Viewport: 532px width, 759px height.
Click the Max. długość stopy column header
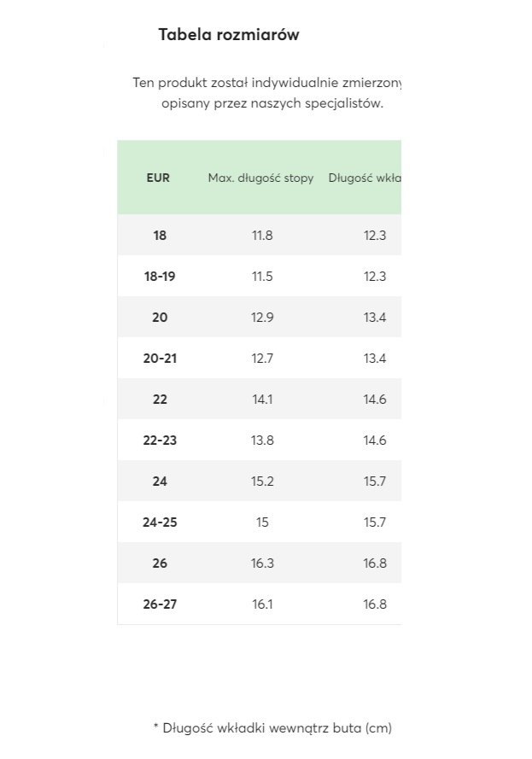(x=261, y=178)
